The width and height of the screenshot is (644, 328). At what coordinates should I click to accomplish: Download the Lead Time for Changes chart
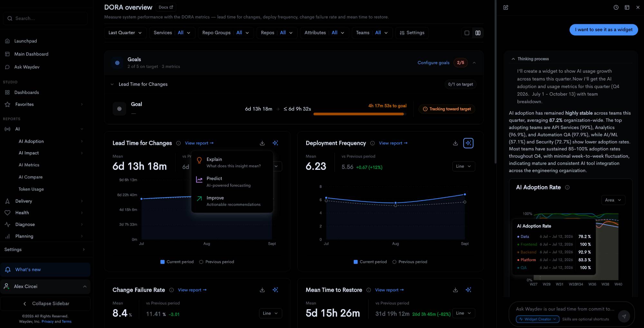tap(262, 143)
